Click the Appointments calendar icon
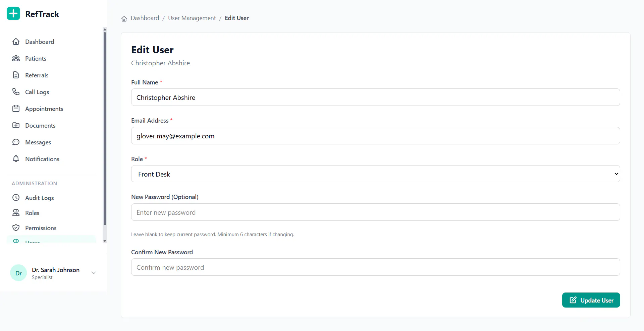The height and width of the screenshot is (331, 644). [16, 109]
